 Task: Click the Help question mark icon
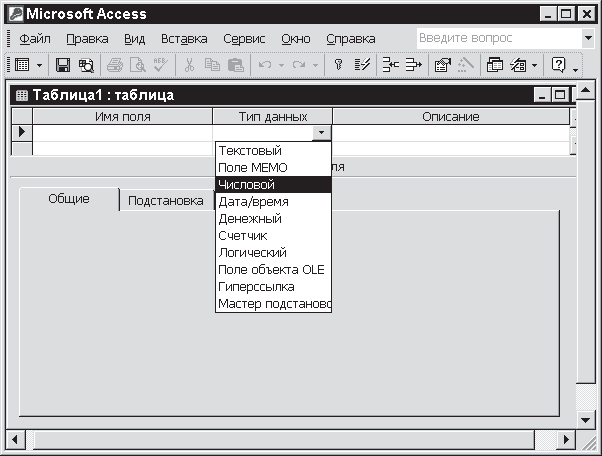pos(558,65)
